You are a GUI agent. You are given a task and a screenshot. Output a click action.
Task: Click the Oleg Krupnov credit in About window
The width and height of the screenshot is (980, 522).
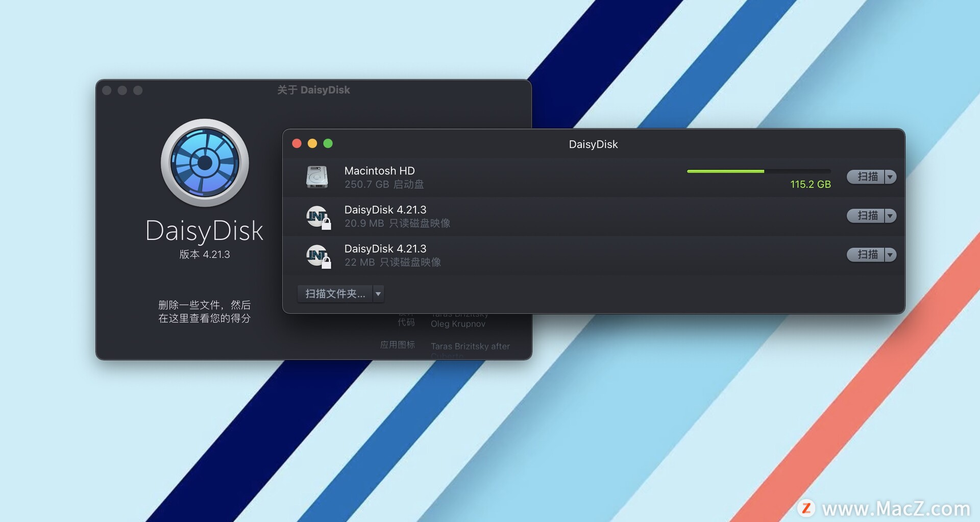coord(458,324)
